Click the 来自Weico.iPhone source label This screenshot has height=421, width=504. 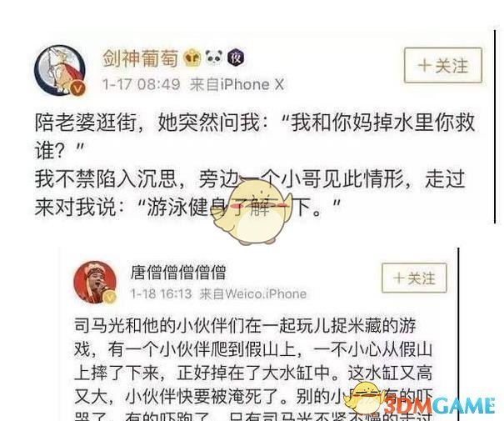tap(253, 294)
